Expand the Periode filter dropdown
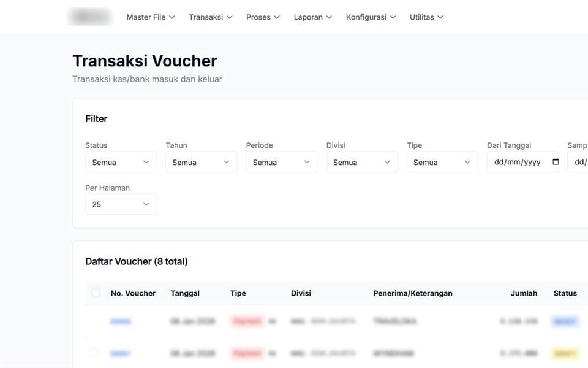 click(282, 162)
